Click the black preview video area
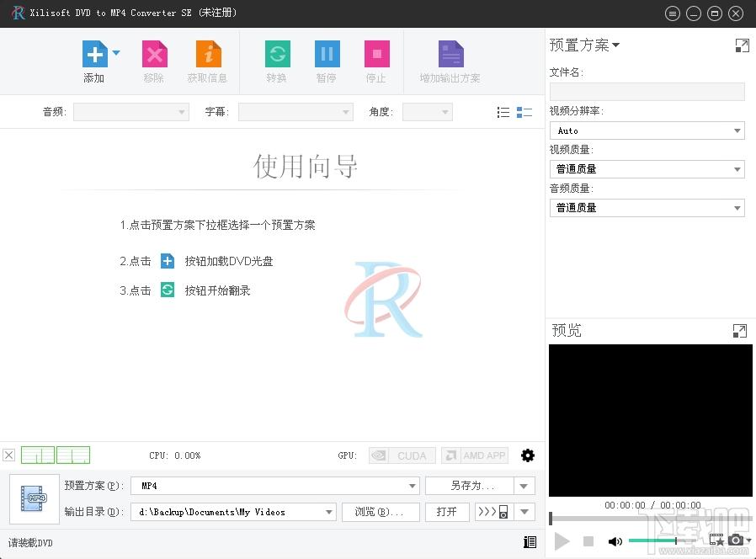 (651, 420)
